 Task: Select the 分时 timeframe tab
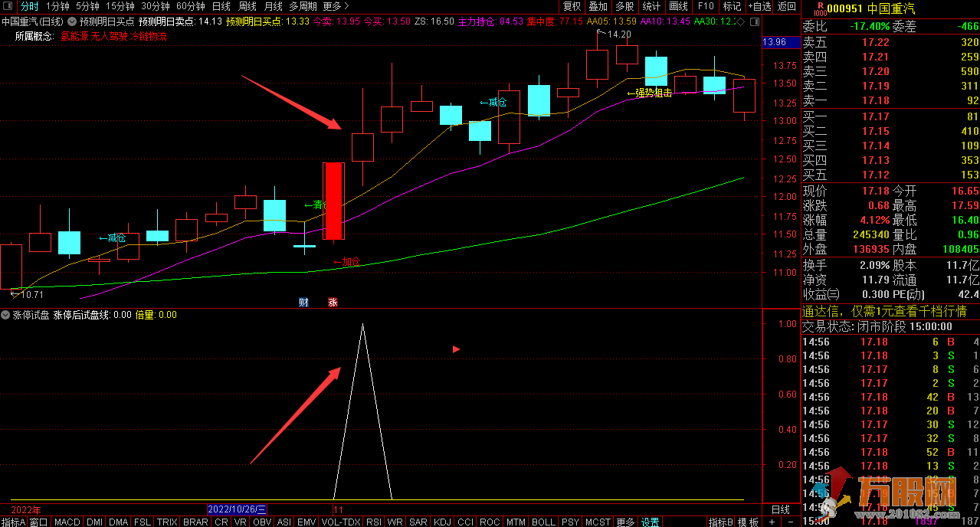tap(29, 6)
